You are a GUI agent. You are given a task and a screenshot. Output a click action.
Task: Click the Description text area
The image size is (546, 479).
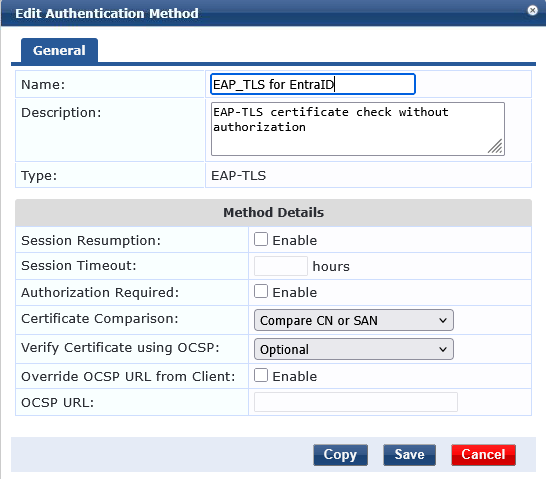pos(358,129)
